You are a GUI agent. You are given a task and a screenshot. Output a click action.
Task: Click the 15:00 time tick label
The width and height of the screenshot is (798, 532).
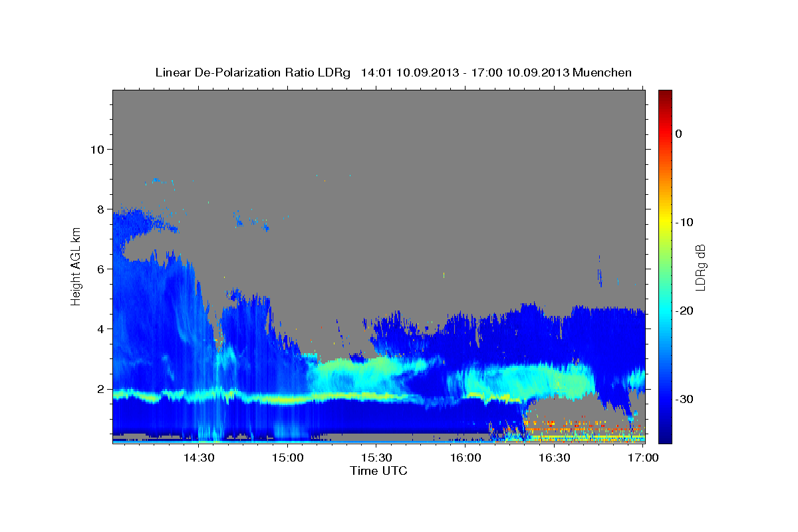coord(287,458)
